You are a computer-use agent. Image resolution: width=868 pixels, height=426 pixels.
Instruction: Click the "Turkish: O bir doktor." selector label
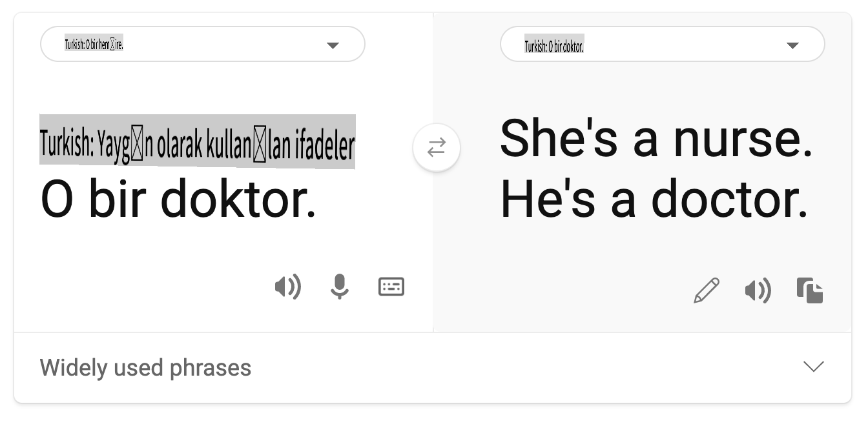[554, 46]
